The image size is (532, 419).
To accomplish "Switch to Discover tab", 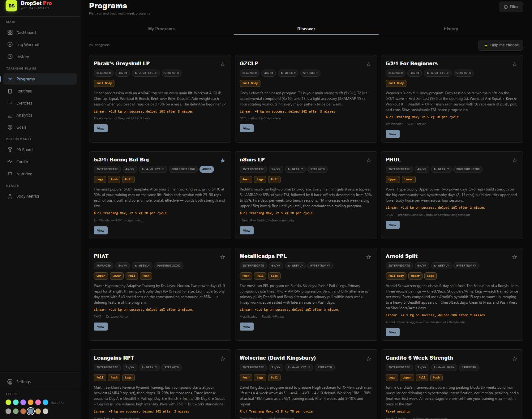I will 306,29.
